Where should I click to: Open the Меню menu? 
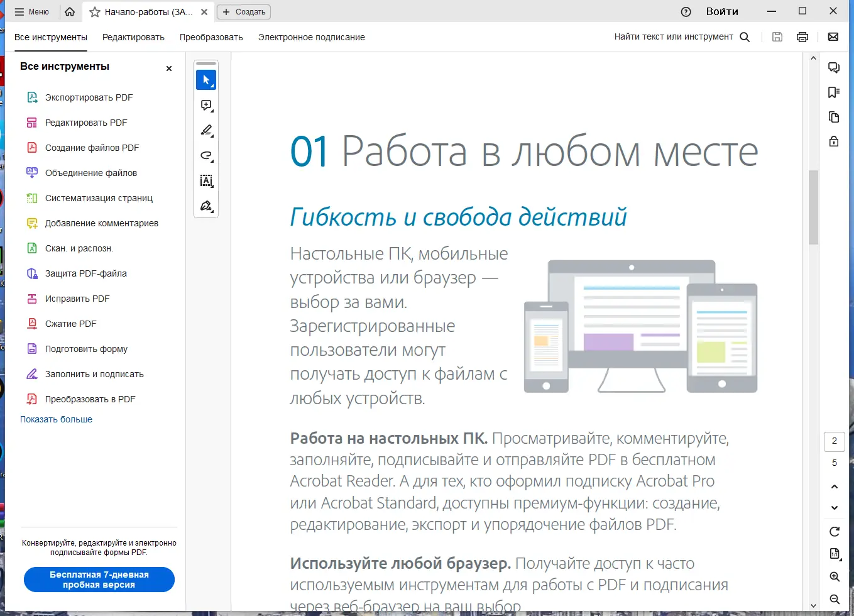point(31,11)
